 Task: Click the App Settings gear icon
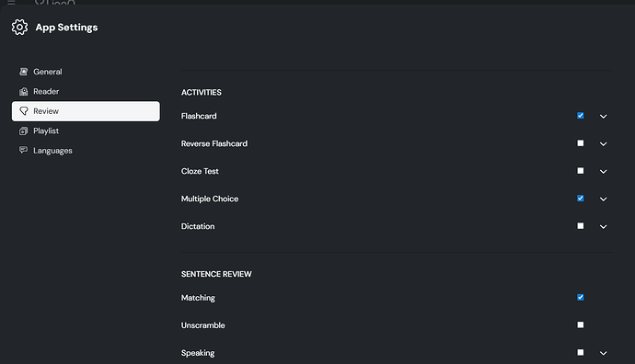click(19, 27)
